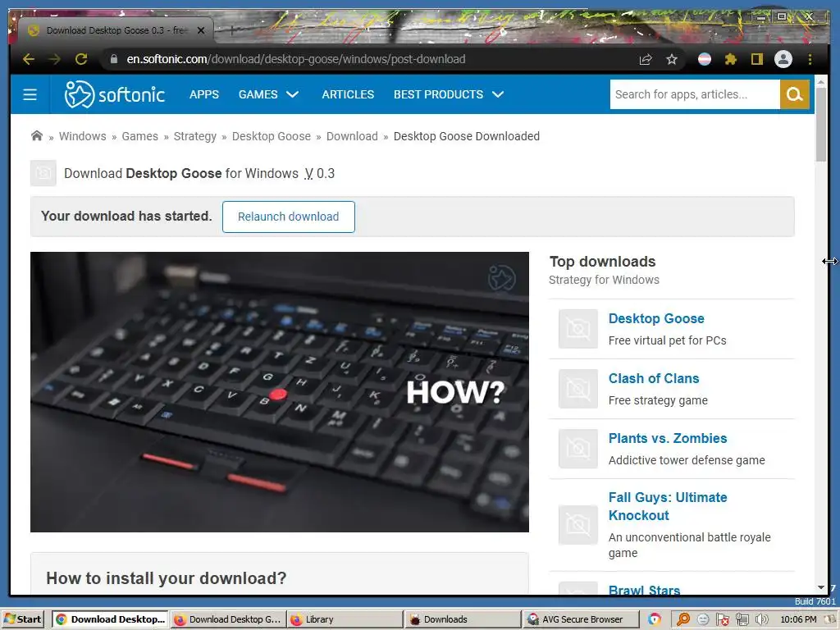Open the ARTICLES menu item
Image resolution: width=840 pixels, height=630 pixels.
point(348,94)
